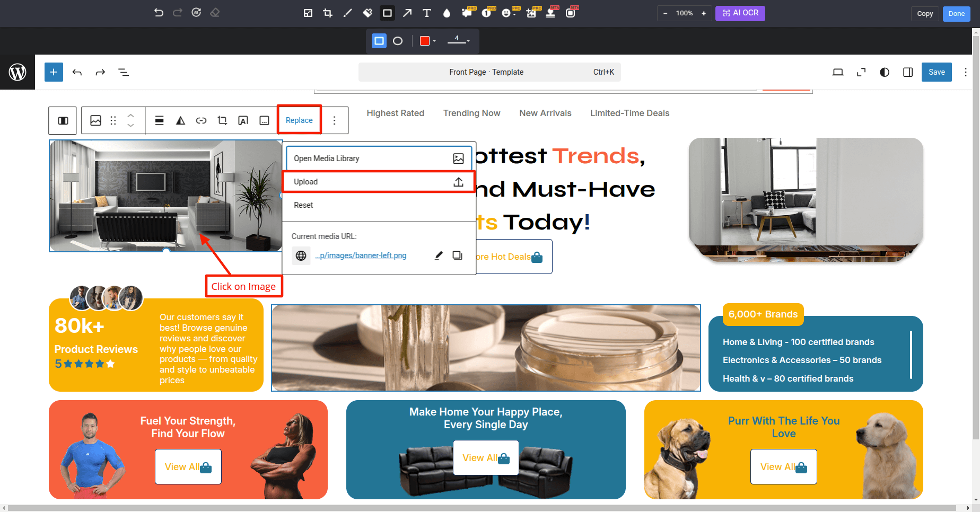Pick the text annotation tool
This screenshot has width=980, height=512.
pos(426,13)
